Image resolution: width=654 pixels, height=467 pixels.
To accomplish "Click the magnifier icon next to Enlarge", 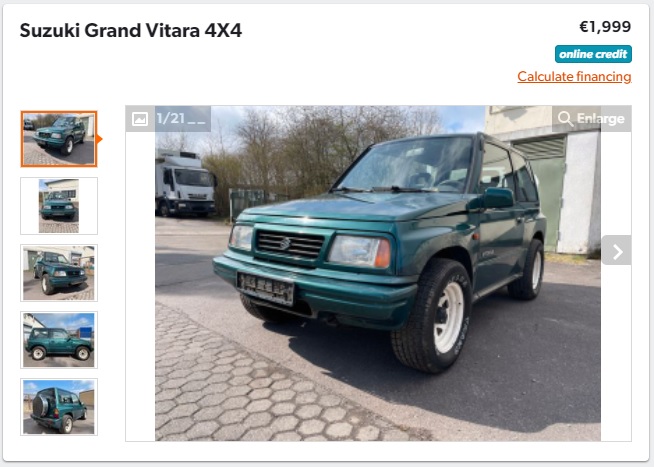I will click(x=565, y=119).
